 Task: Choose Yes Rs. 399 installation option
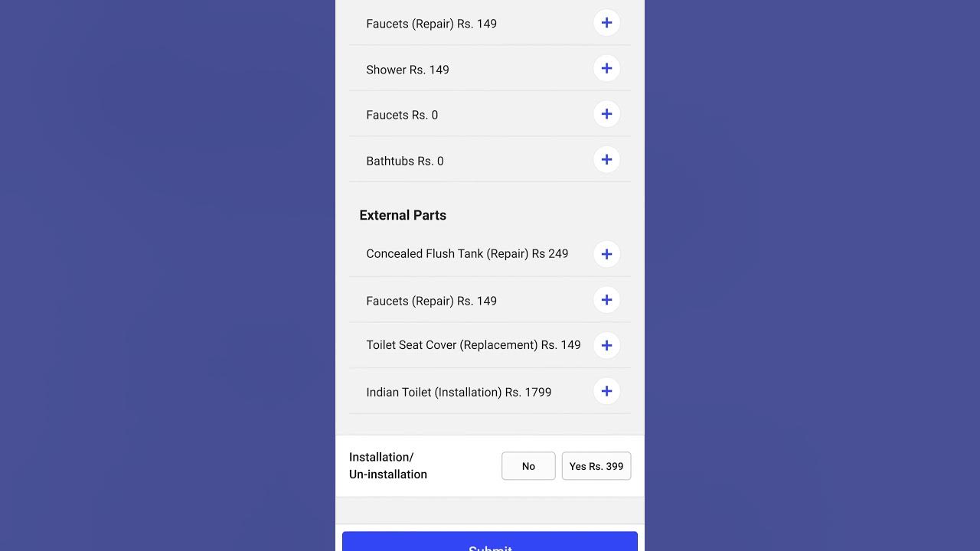[x=596, y=466]
